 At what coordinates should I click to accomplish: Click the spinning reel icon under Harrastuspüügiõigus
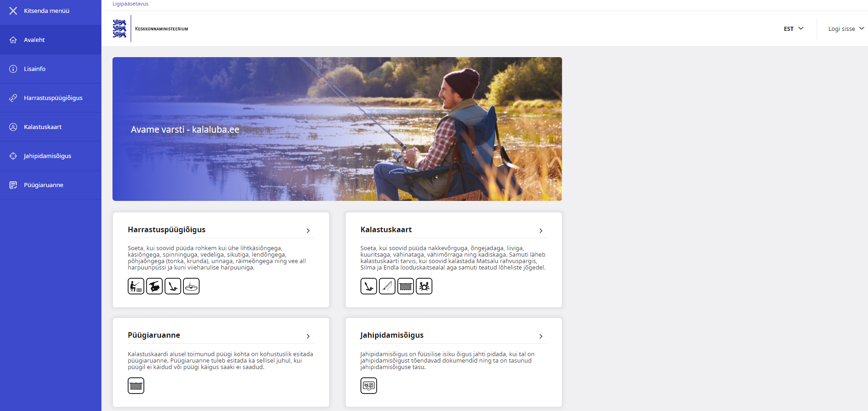pyautogui.click(x=154, y=286)
